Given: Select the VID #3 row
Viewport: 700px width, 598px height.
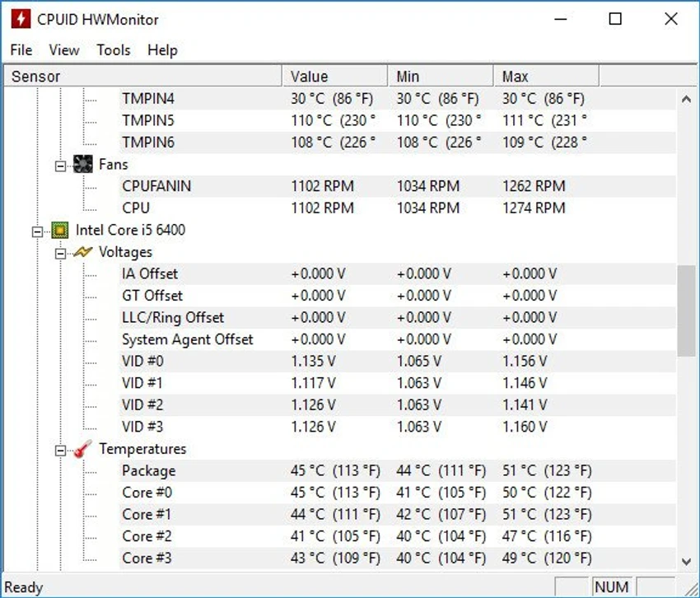Looking at the screenshot, I should (397, 427).
